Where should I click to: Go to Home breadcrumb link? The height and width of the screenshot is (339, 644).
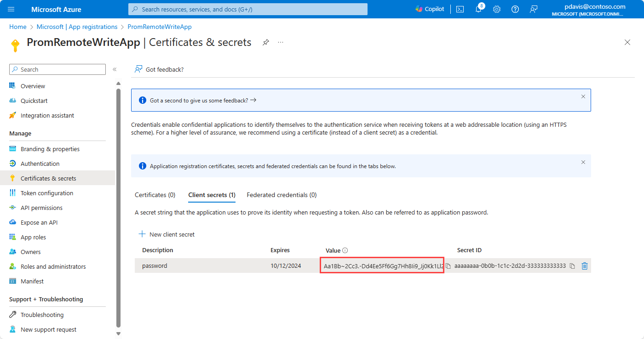18,27
